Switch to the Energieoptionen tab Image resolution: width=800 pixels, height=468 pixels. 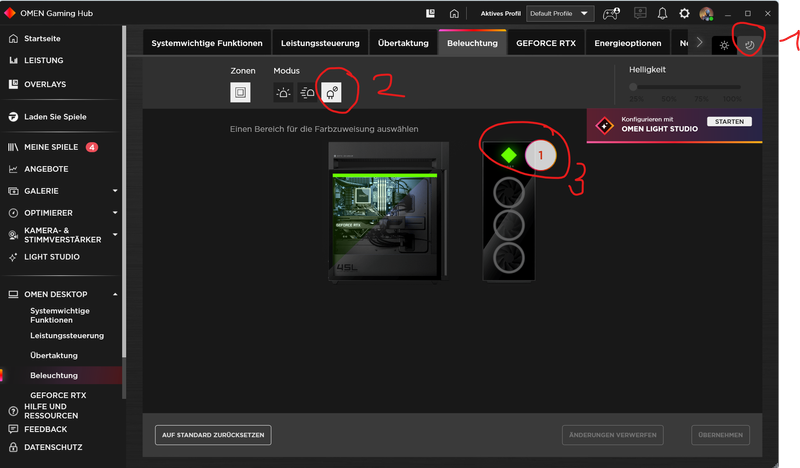click(626, 44)
